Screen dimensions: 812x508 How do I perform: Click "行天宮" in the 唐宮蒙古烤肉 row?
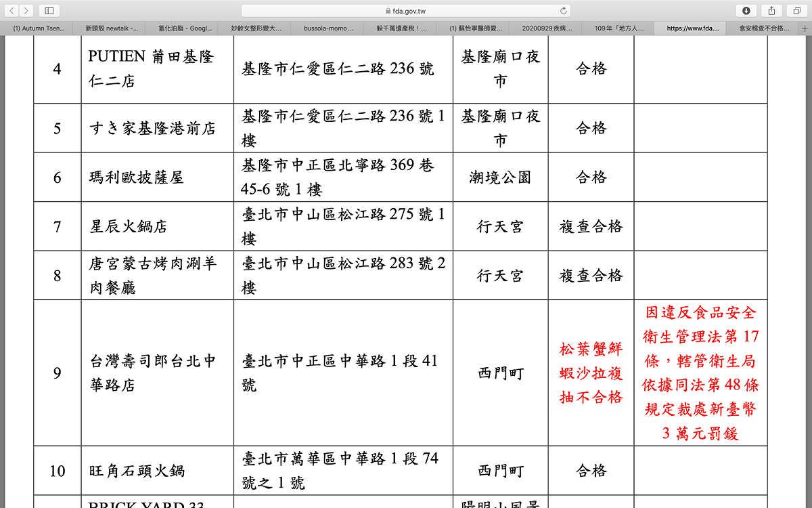pyautogui.click(x=501, y=275)
